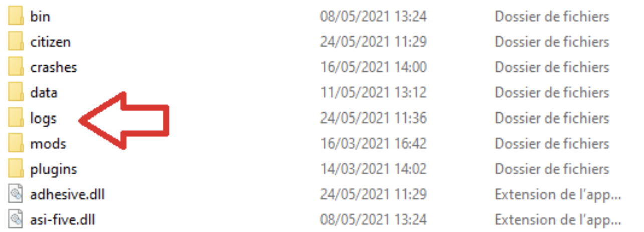Select the bin folder icon
Screen dimensions: 644x232
(16, 16)
